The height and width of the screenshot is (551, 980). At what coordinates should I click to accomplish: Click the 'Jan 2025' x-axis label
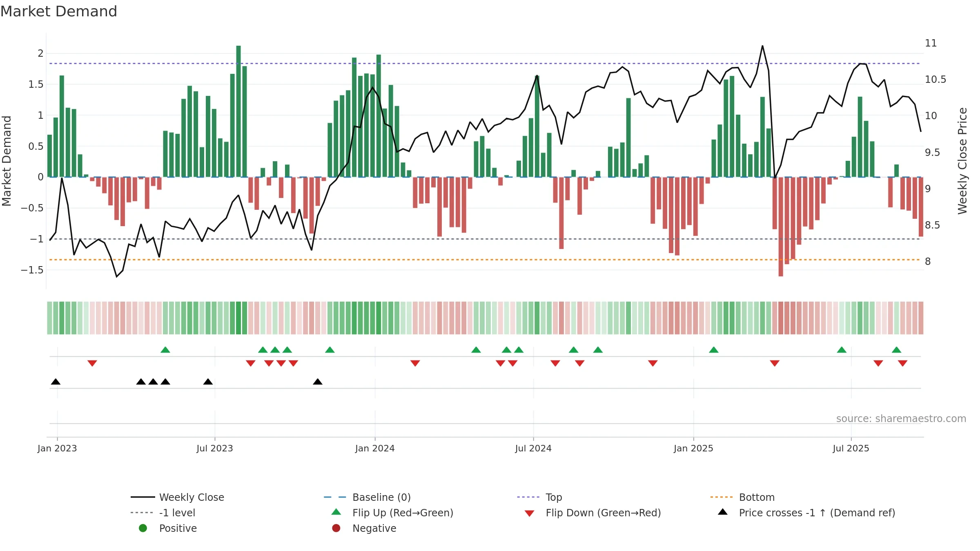693,448
